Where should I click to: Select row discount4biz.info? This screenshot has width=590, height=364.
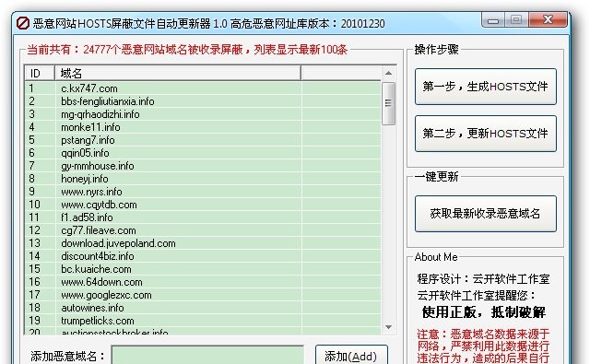click(203, 255)
